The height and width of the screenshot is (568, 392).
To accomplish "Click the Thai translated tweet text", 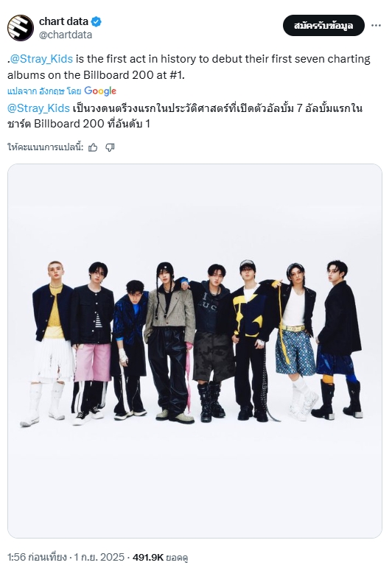I will (185, 116).
